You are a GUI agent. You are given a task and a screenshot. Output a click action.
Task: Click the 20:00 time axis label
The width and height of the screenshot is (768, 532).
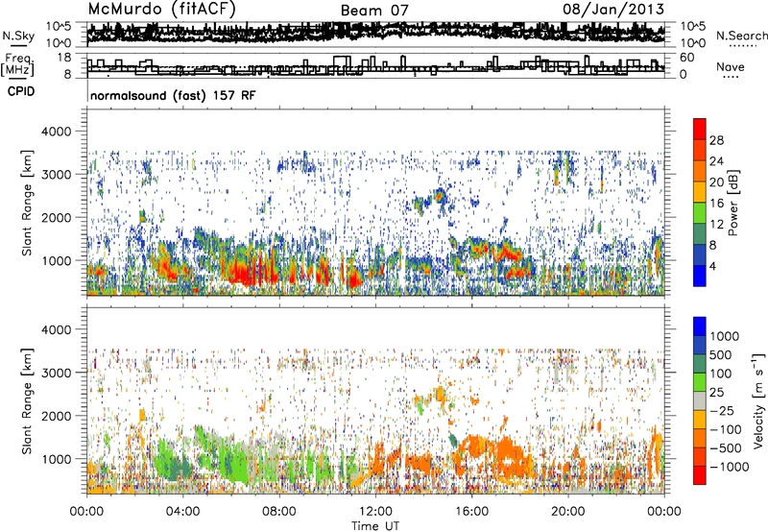[x=567, y=512]
